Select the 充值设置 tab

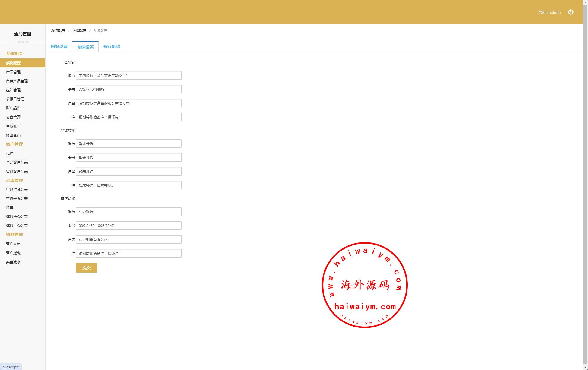click(x=85, y=47)
